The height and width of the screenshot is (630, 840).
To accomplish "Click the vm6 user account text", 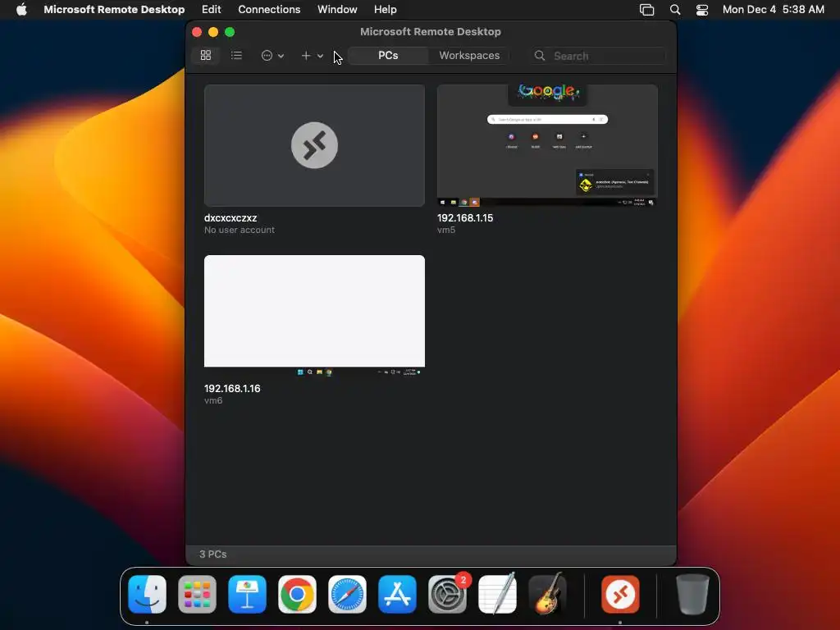I will [x=213, y=400].
